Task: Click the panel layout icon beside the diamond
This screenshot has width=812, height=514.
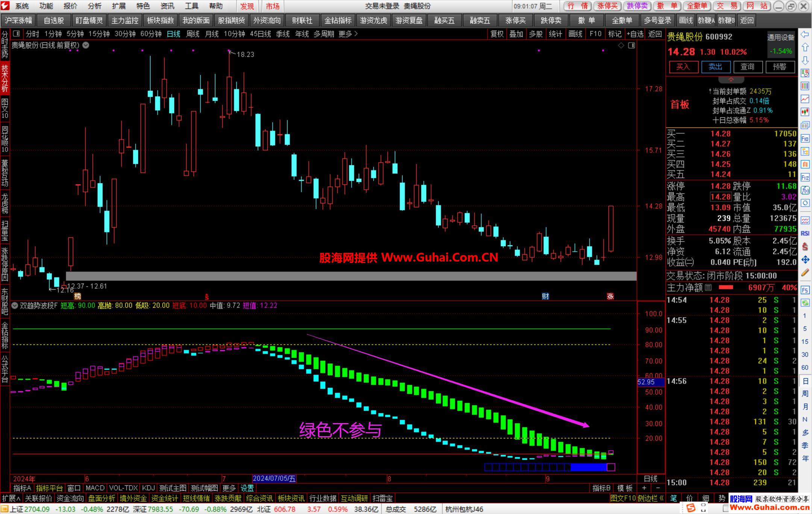Action: [632, 45]
